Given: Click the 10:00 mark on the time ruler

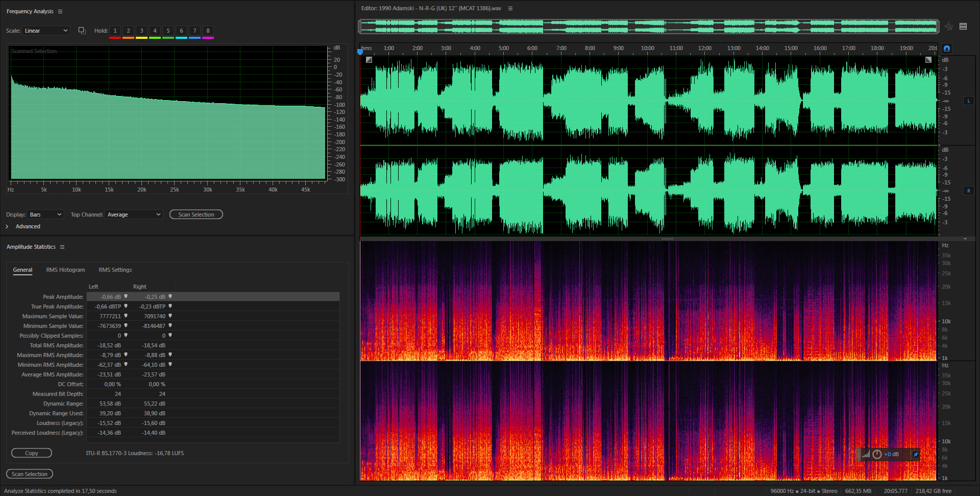Looking at the screenshot, I should (x=647, y=48).
